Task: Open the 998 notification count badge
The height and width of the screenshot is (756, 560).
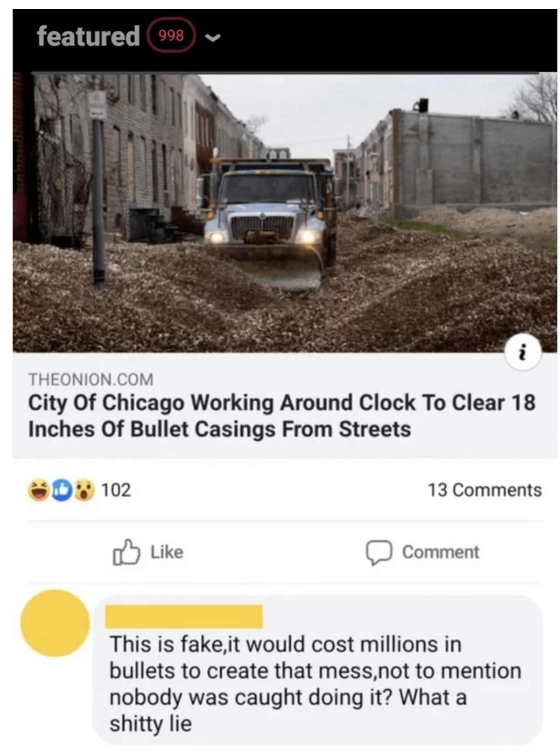Action: click(x=171, y=35)
